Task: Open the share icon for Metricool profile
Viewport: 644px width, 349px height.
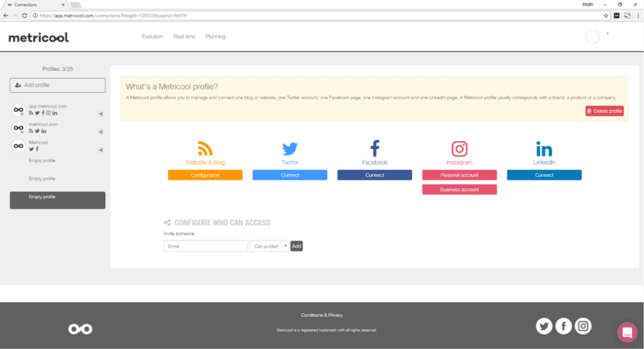Action: click(100, 150)
